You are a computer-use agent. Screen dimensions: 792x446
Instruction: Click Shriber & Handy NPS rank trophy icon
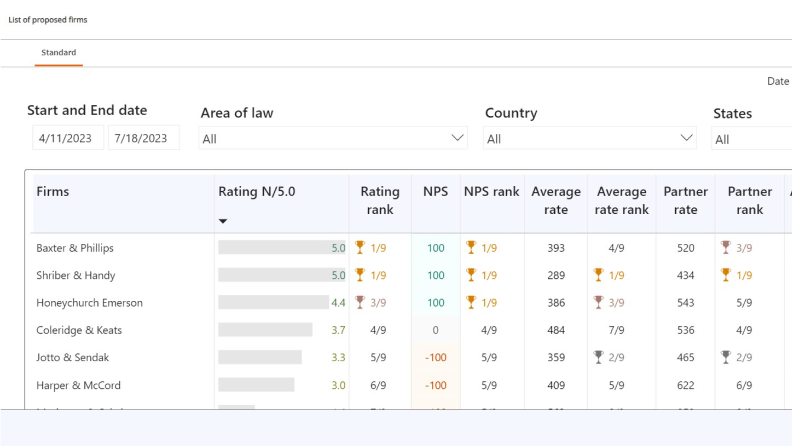coord(471,275)
